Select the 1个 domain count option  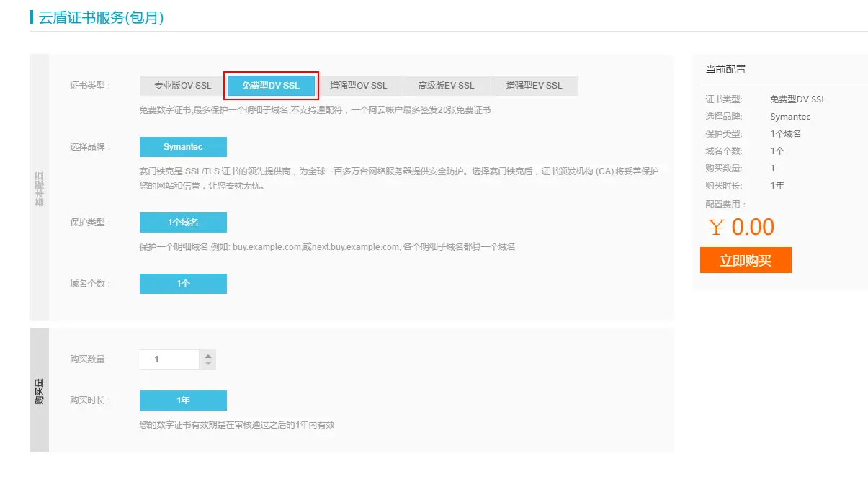(183, 284)
